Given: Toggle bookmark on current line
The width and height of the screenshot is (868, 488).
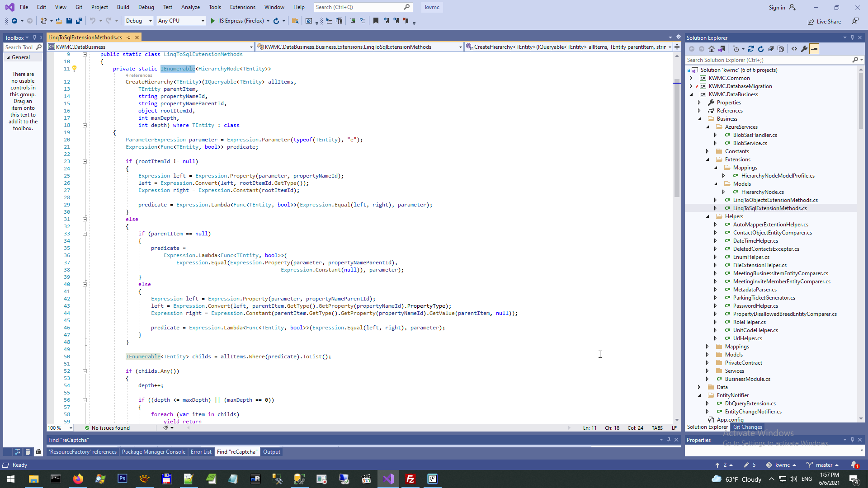Looking at the screenshot, I should coord(376,21).
